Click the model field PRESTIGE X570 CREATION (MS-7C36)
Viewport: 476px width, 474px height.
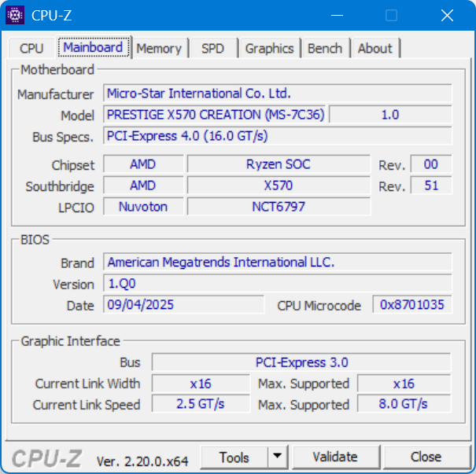click(214, 115)
